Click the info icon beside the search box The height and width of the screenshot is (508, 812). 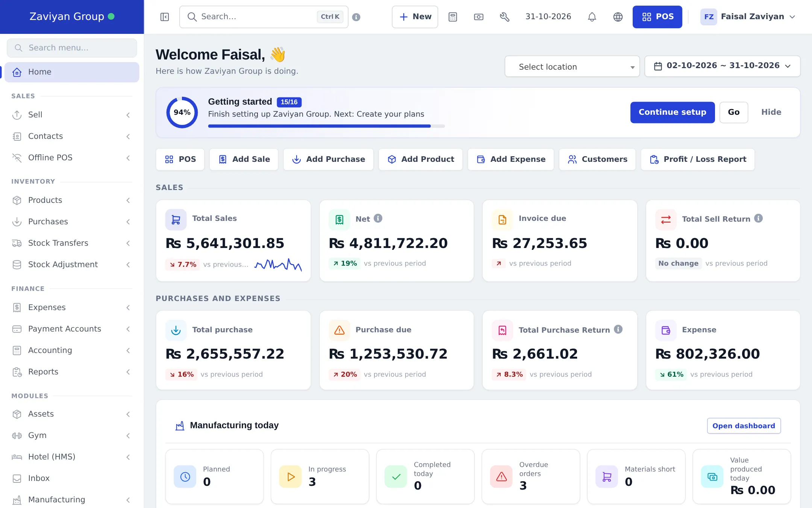coord(356,17)
